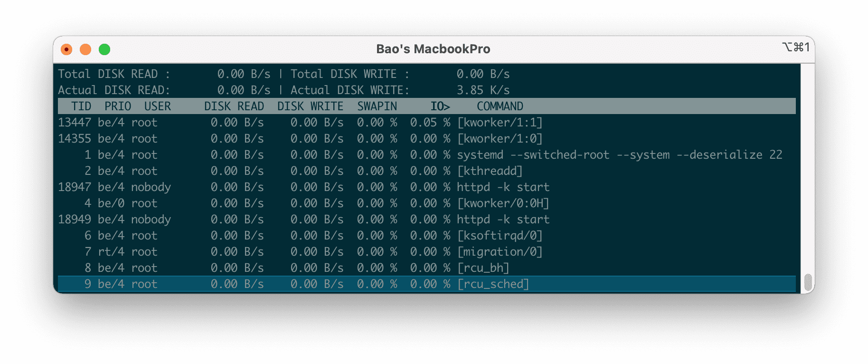Screen dimensions: 868x364
Task: Click the [kworker/1:1] process entry
Action: click(500, 123)
